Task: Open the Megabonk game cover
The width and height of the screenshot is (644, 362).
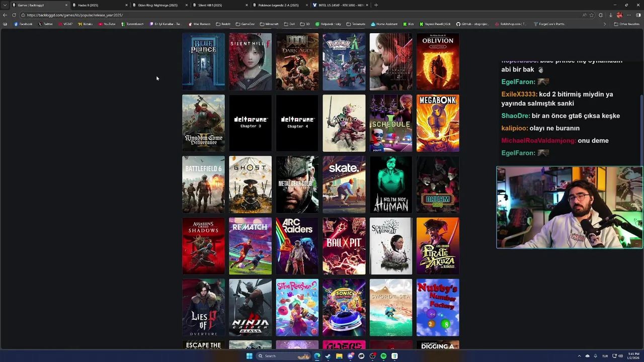Action: pos(438,123)
